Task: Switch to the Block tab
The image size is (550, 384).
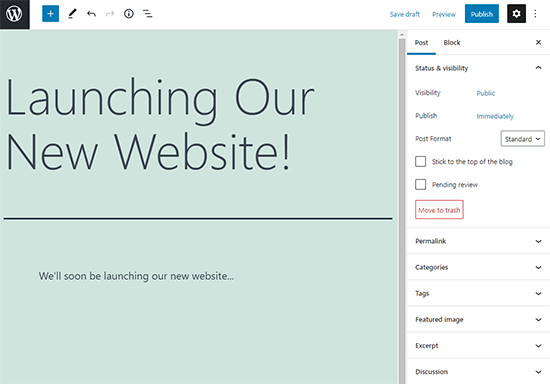Action: tap(452, 42)
